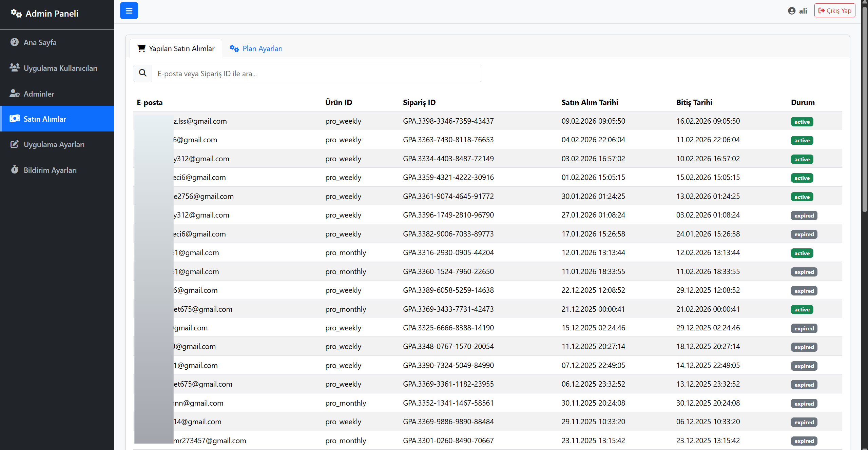Select order ID GPA.3389-6058-5259-14638
This screenshot has width=868, height=450.
448,290
